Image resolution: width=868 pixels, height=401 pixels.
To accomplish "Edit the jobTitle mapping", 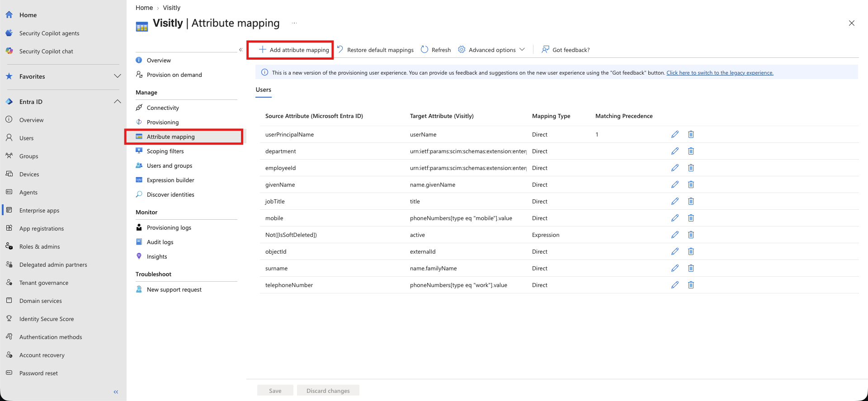I will coord(675,201).
